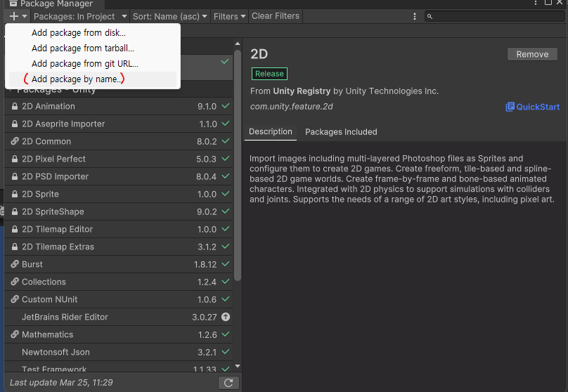Select the Mathematics package

[119, 334]
